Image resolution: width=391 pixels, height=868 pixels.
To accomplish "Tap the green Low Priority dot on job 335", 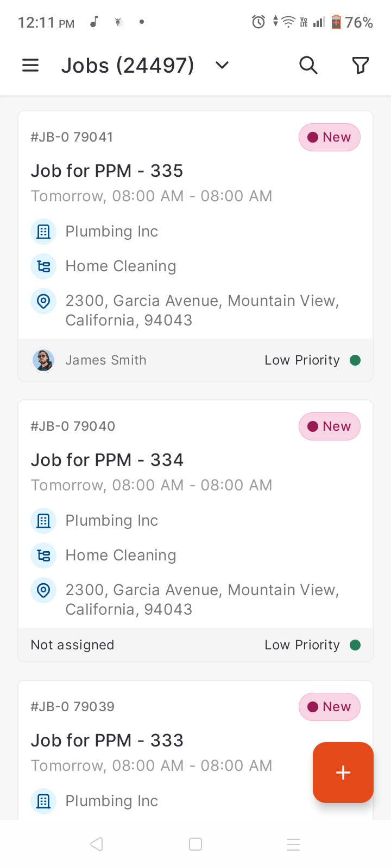I will (x=355, y=360).
